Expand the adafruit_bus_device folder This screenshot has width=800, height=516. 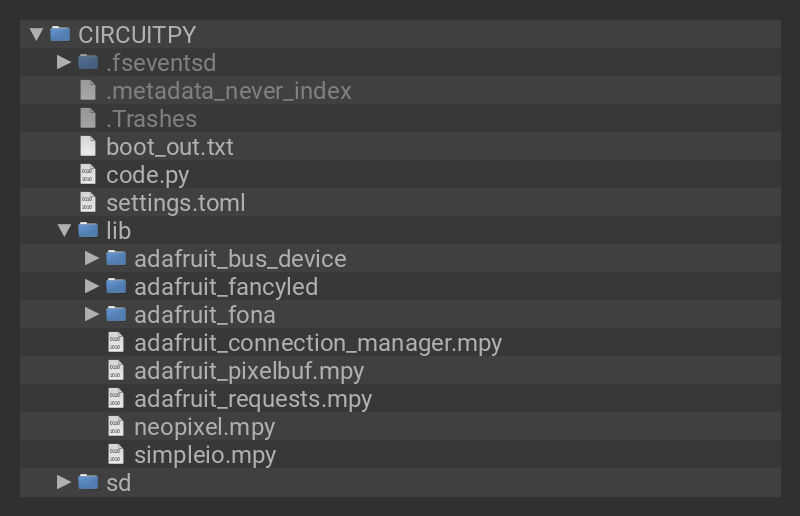(92, 259)
